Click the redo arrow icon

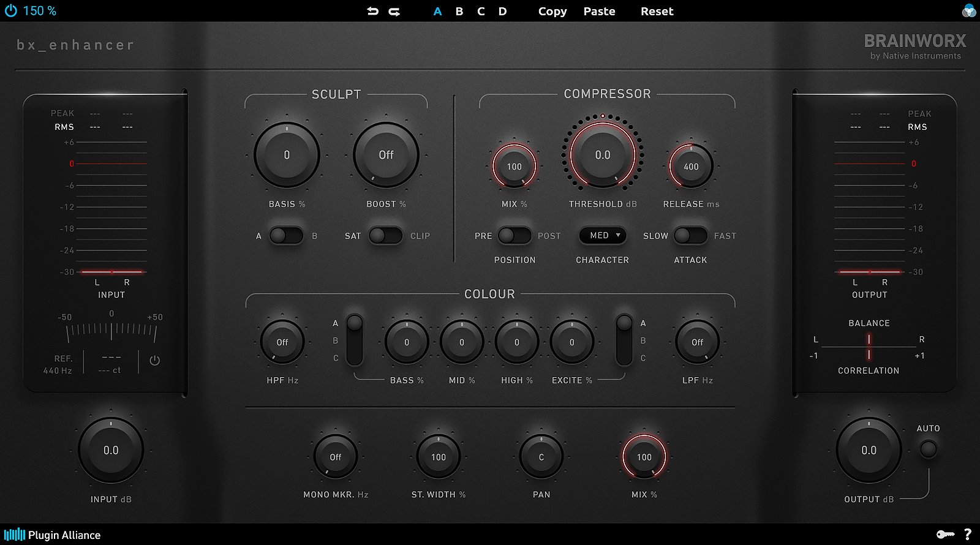(x=394, y=11)
